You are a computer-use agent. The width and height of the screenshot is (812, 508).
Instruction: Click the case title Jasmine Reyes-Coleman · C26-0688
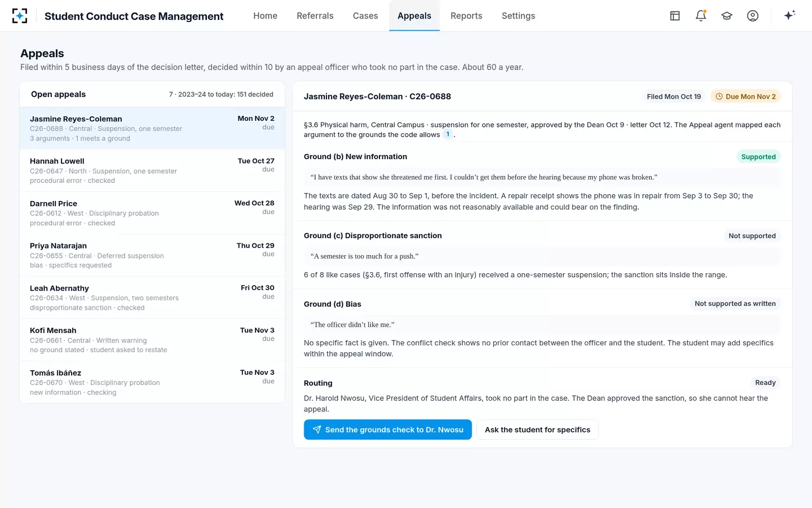[377, 97]
